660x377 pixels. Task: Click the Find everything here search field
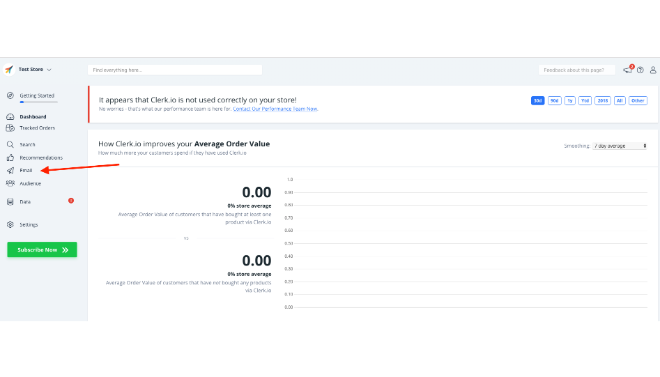coord(175,70)
